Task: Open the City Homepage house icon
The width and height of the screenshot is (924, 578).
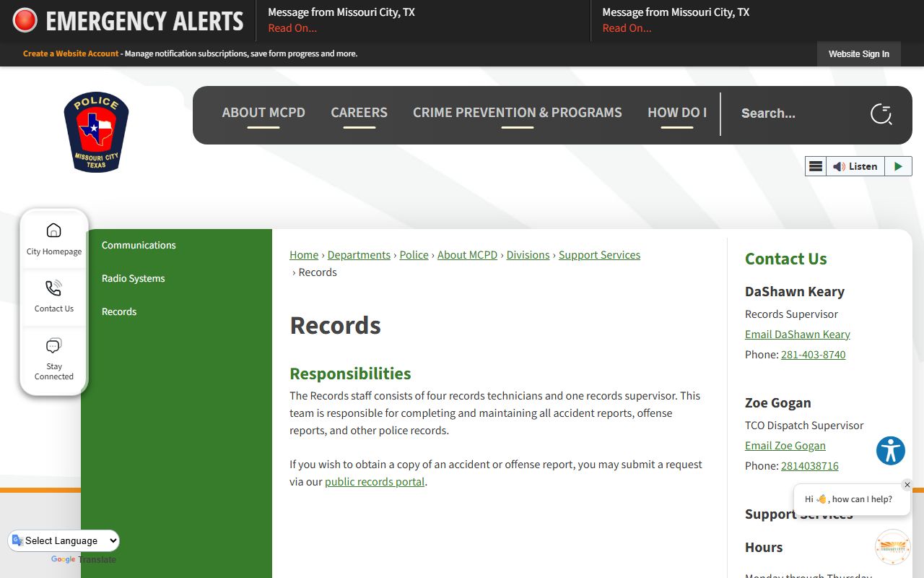Action: (53, 230)
